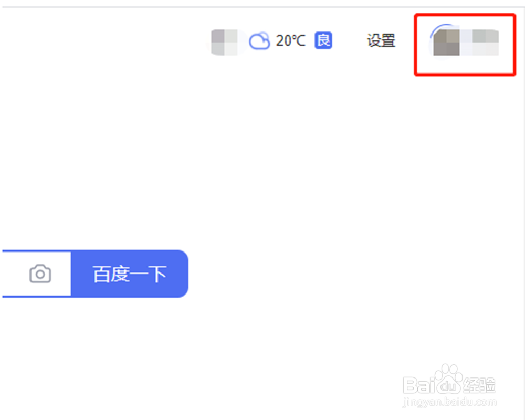
Task: Click the "Bai" letters in watermark
Action: click(419, 385)
